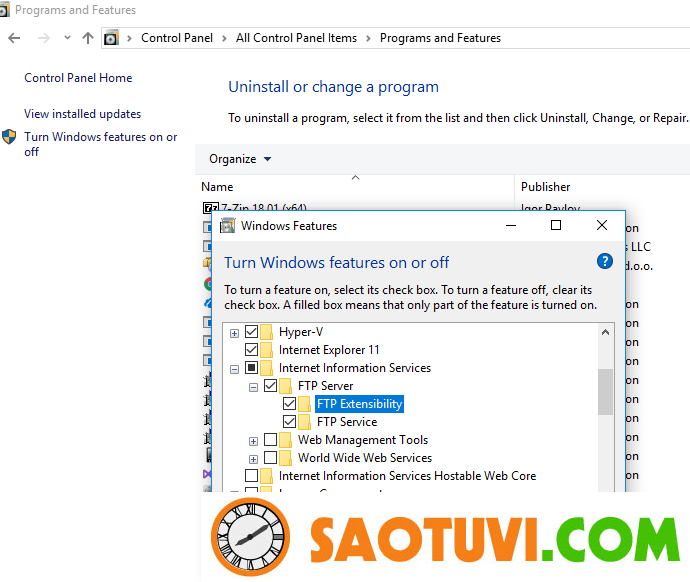
Task: Uncheck the Hyper-V checkbox
Action: pyautogui.click(x=251, y=331)
